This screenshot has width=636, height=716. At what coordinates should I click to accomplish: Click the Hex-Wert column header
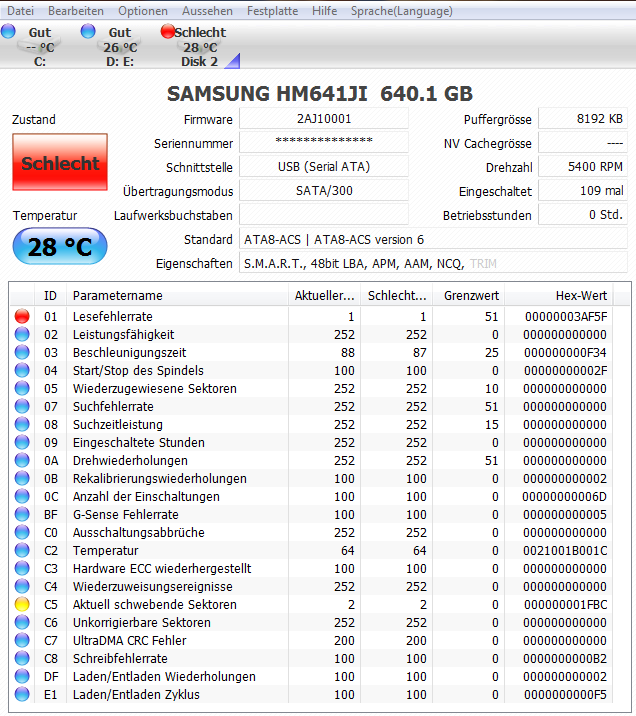coord(559,295)
